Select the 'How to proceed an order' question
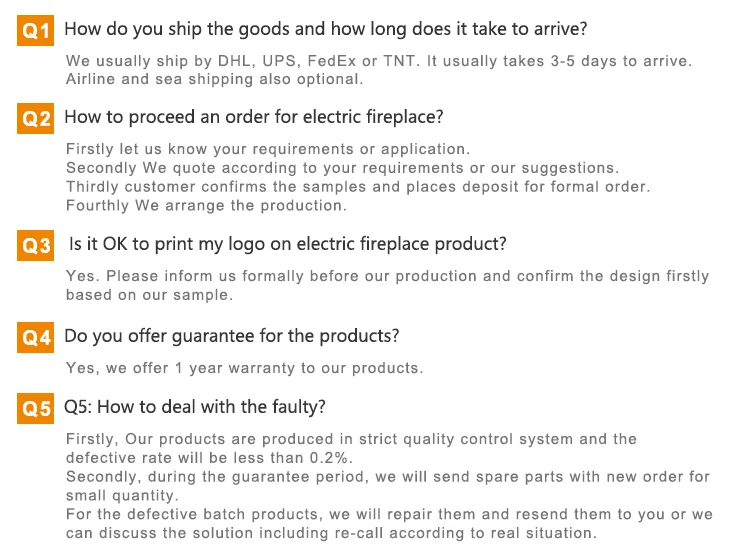The height and width of the screenshot is (558, 750). pos(254,117)
